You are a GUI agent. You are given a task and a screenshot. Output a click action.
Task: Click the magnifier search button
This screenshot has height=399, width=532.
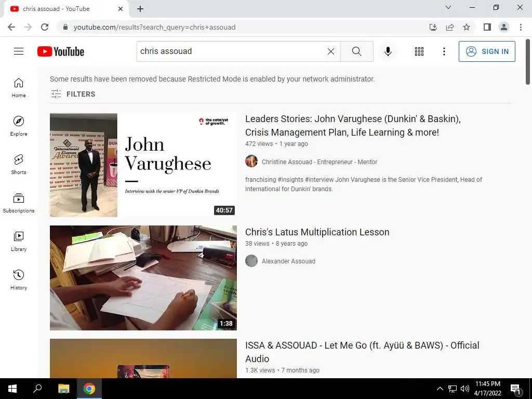356,51
